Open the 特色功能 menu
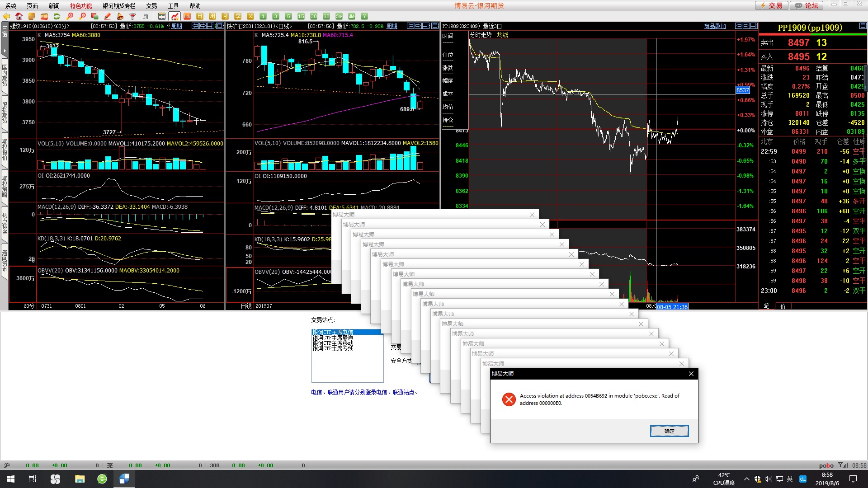Viewport: 868px width, 488px height. tap(81, 6)
